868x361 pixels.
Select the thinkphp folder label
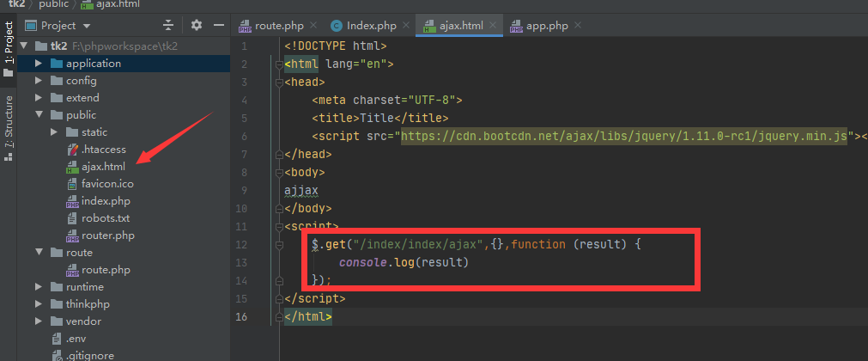point(88,304)
